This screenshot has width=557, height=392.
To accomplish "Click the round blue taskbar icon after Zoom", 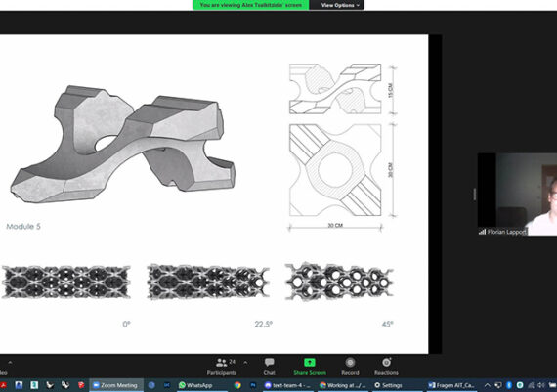I will (x=151, y=385).
